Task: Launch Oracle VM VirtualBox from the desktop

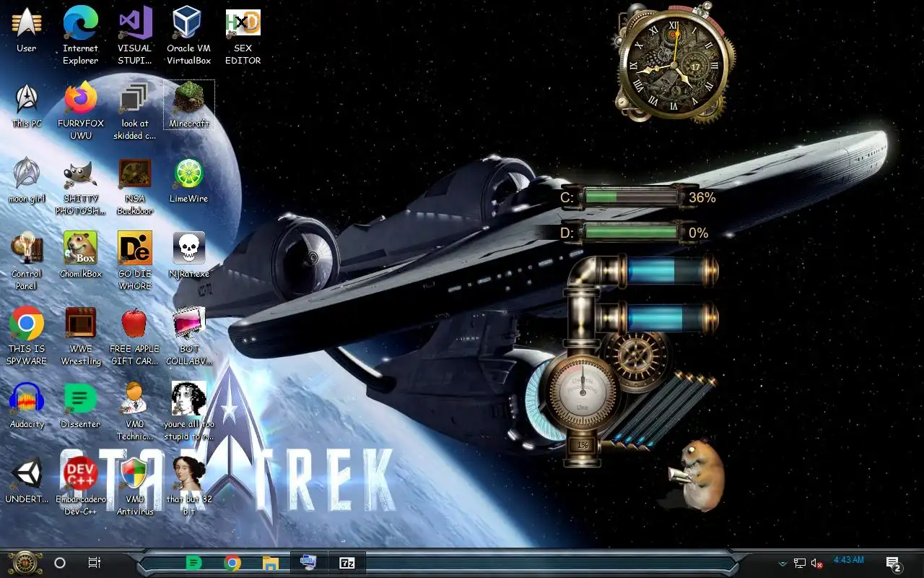Action: coord(188,35)
